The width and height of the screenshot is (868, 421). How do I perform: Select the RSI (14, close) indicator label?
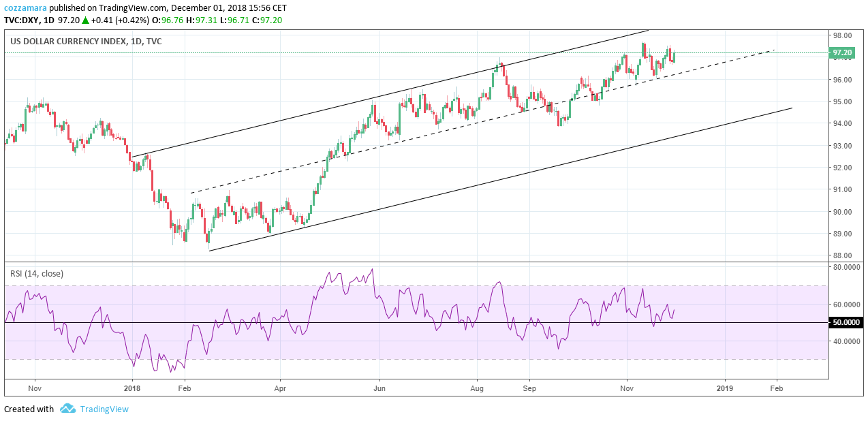[37, 274]
